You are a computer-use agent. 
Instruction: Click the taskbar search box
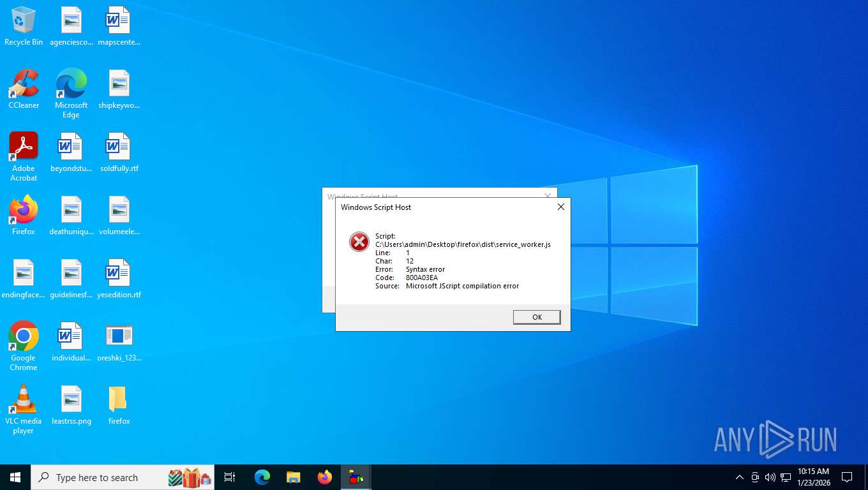coord(123,477)
